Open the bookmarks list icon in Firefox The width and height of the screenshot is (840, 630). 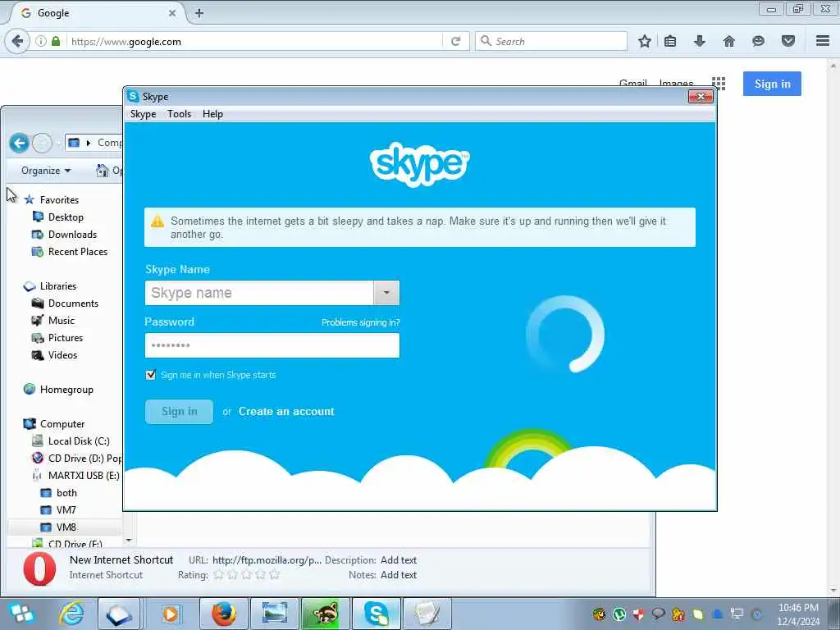(669, 41)
